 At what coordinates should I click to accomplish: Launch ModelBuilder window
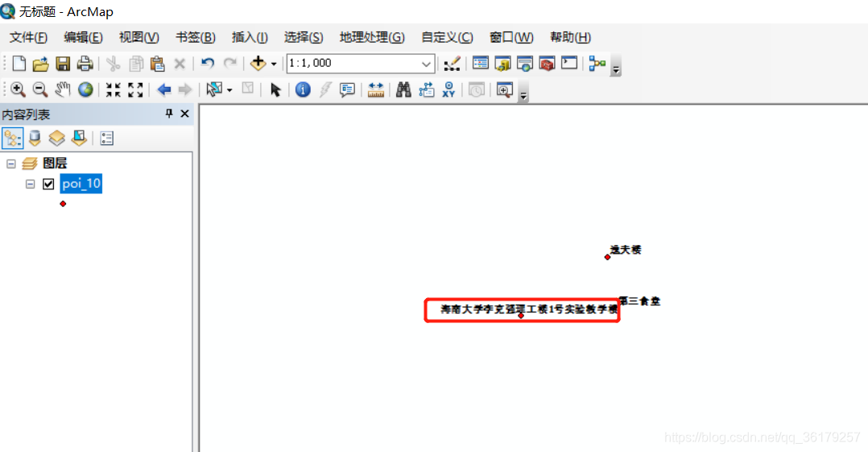(597, 64)
